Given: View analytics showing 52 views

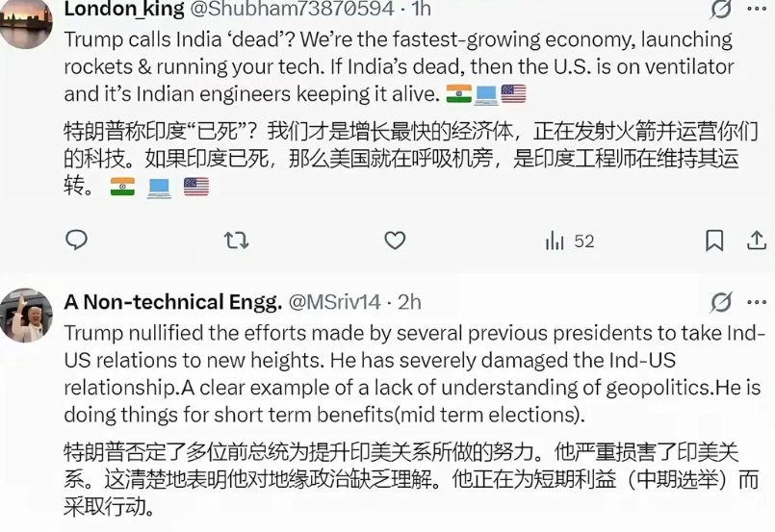Looking at the screenshot, I should pyautogui.click(x=570, y=241).
